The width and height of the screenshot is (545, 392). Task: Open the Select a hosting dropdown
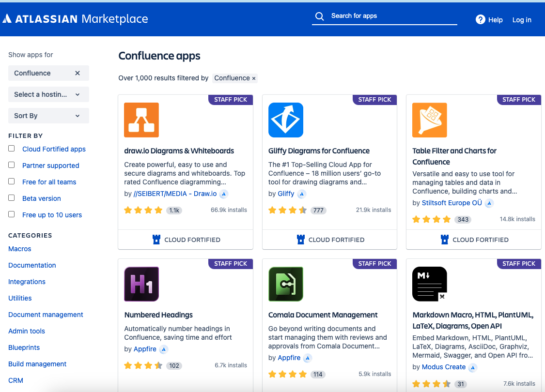click(48, 94)
